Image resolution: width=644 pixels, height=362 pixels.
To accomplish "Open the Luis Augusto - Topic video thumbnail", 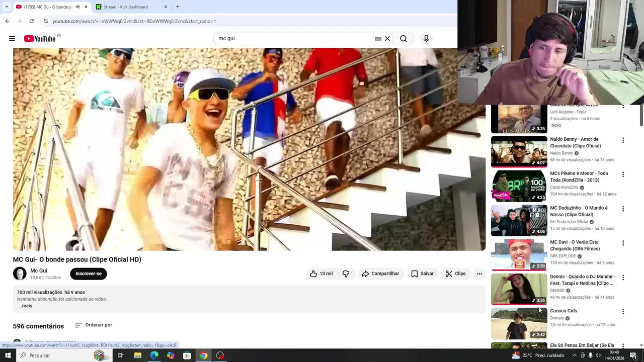I will [519, 119].
